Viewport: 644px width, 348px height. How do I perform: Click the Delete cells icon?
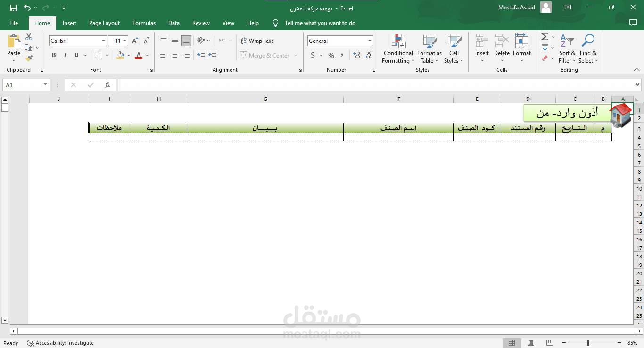[x=502, y=41]
